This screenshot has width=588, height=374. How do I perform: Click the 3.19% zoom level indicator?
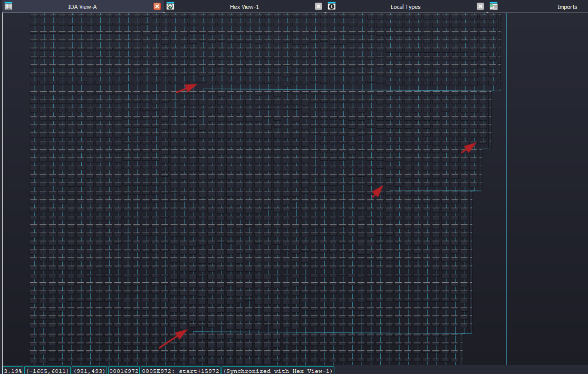(13, 371)
